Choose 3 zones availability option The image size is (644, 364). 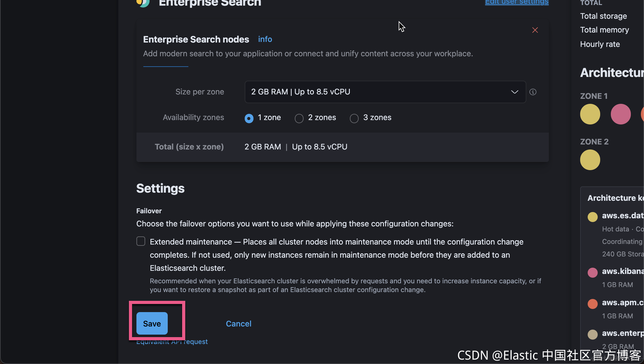[x=354, y=118]
